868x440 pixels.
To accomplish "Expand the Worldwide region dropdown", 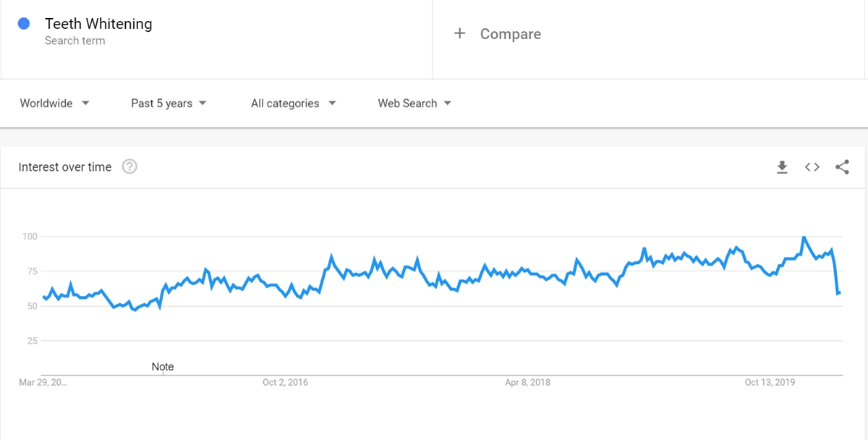I will click(55, 103).
